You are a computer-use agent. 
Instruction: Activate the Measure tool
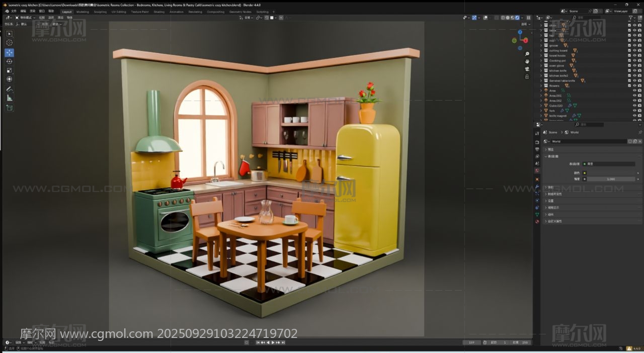click(x=9, y=98)
